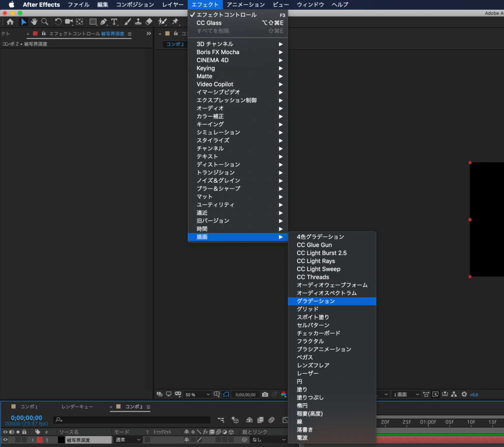Click the reset exposure icon in viewer
This screenshot has height=447, width=504.
464,394
